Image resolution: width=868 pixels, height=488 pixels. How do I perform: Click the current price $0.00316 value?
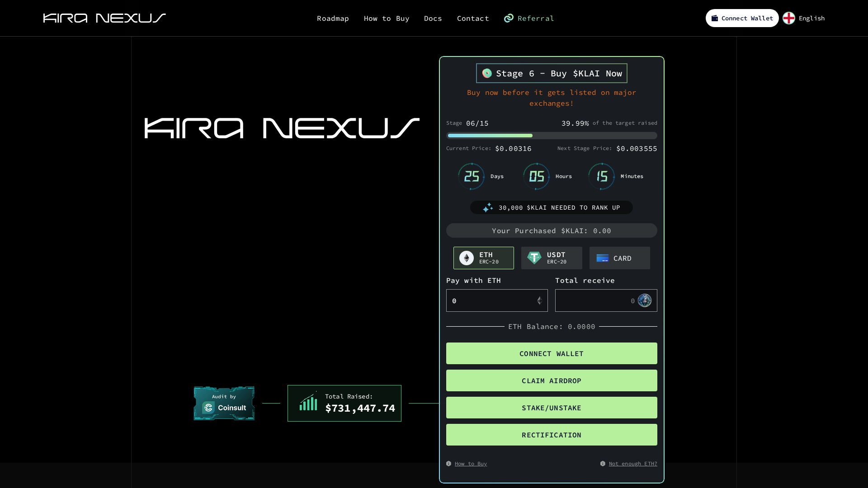514,149
